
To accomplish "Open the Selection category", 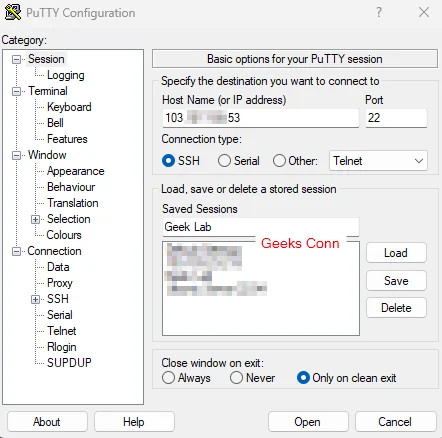I will pyautogui.click(x=69, y=219).
